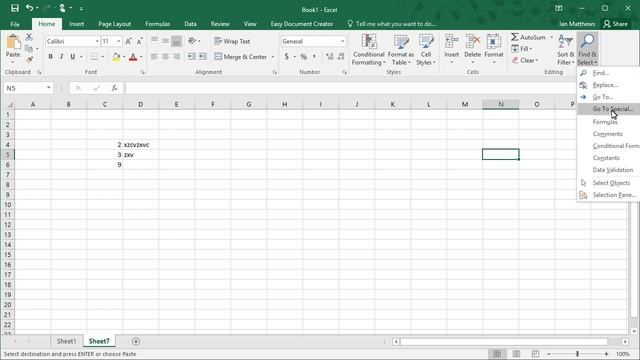Click Find & Select button
Screen dimensions: 640x360
click(587, 50)
